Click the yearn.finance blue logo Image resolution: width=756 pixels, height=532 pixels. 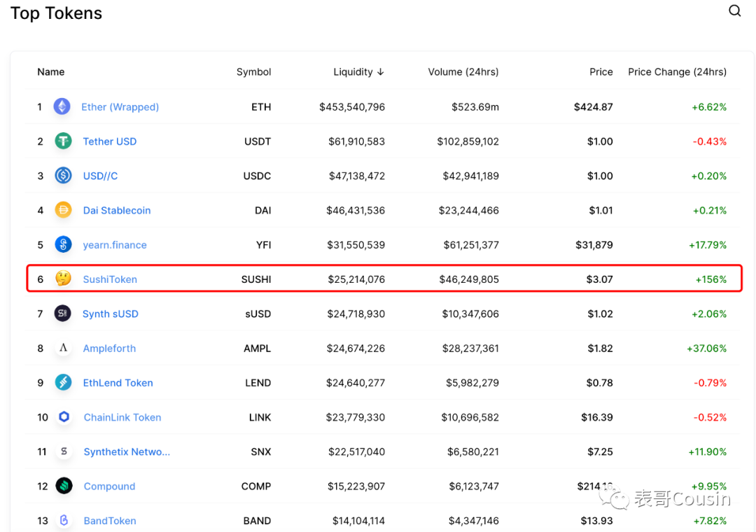[63, 244]
